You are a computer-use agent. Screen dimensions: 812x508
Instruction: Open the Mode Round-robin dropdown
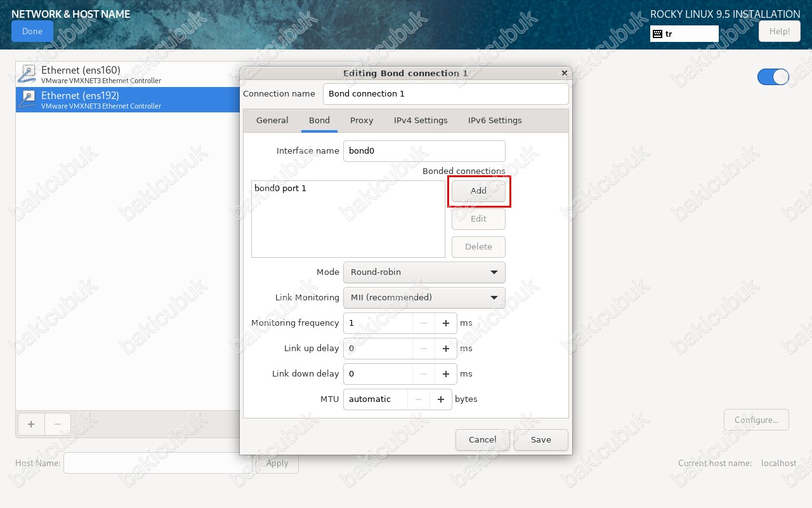(424, 272)
